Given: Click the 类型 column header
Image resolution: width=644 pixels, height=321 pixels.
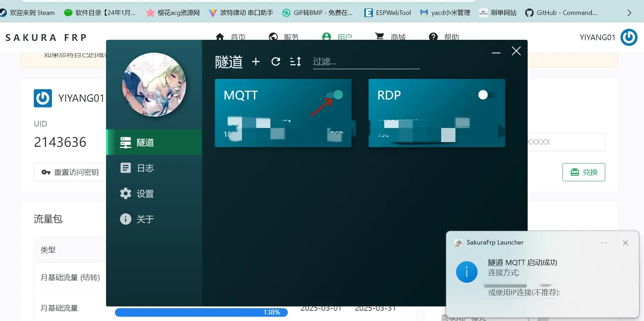Looking at the screenshot, I should click(48, 250).
